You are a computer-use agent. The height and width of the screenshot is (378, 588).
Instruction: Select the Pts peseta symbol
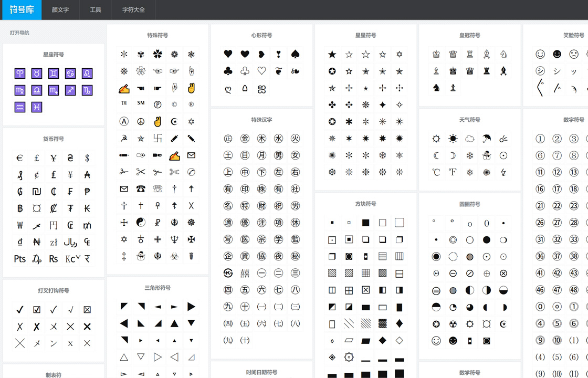click(20, 259)
